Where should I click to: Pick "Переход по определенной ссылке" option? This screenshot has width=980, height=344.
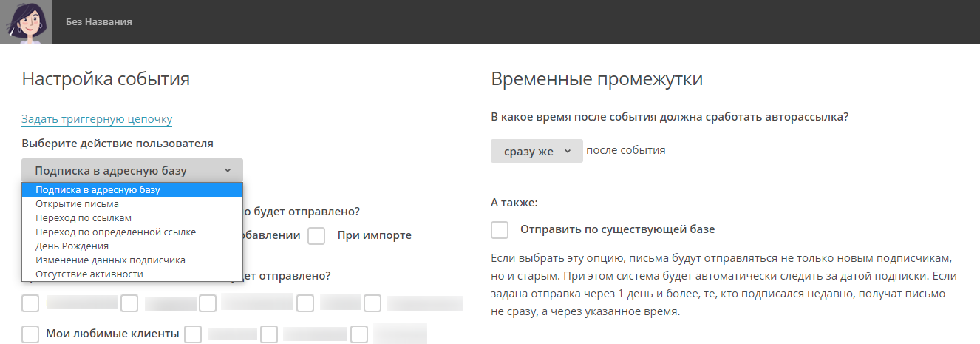click(115, 232)
